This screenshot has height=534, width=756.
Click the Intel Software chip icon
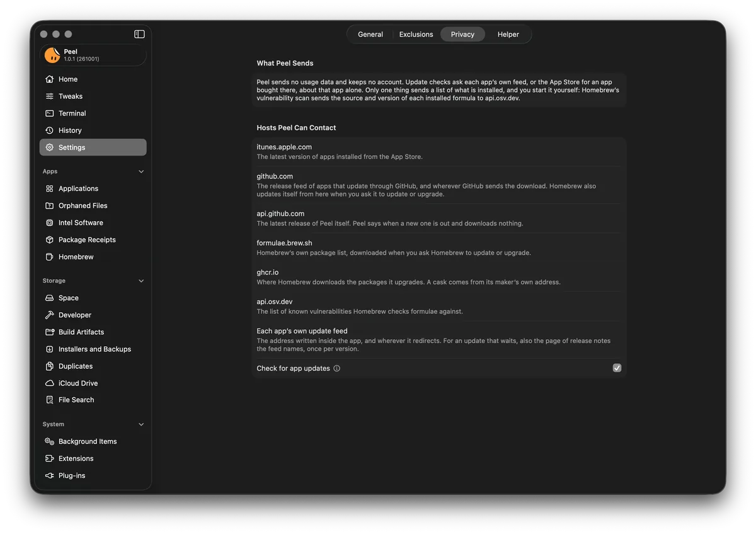click(50, 223)
